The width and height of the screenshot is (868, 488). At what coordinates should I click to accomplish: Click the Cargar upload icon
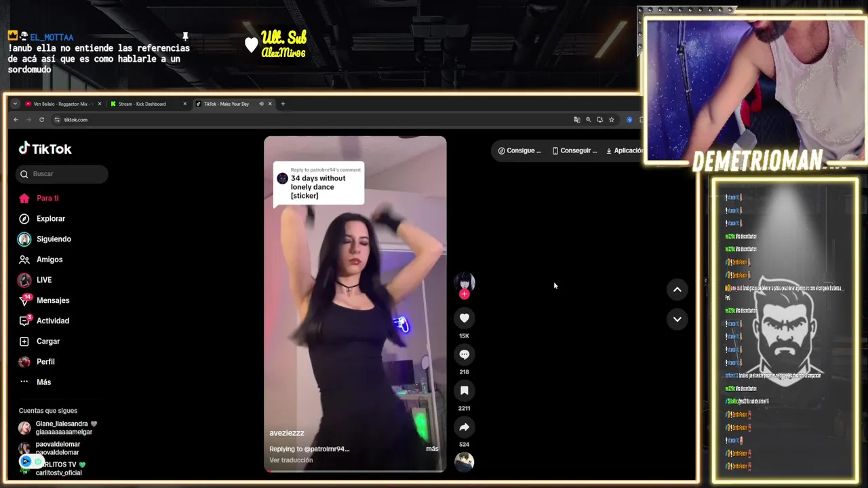pyautogui.click(x=24, y=342)
